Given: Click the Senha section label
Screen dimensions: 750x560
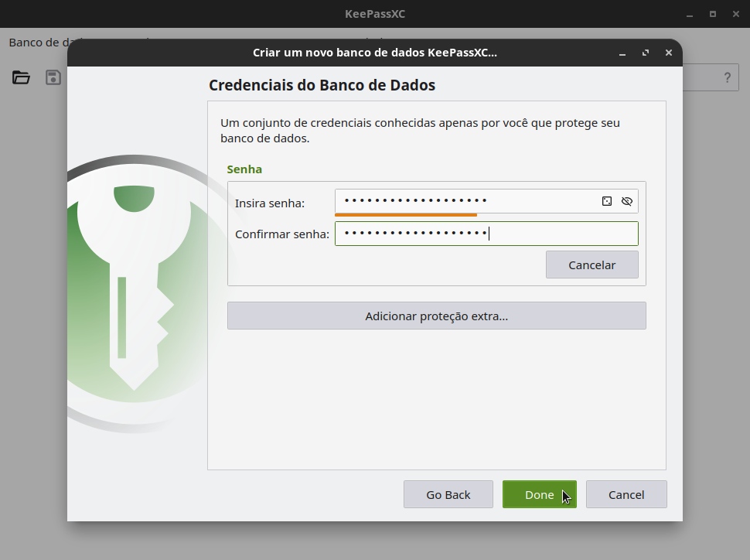Looking at the screenshot, I should click(244, 169).
